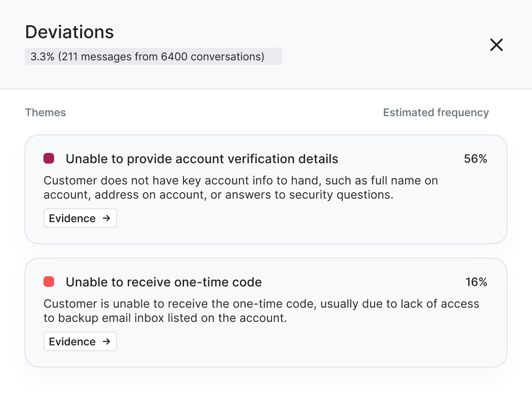Click the 16% estimated frequency value
Viewport: 532px width, 407px height.
[476, 282]
